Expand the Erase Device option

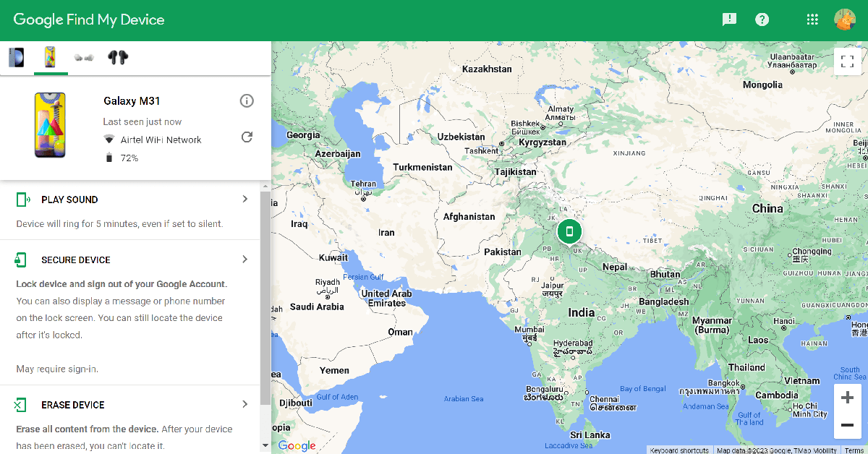(244, 404)
